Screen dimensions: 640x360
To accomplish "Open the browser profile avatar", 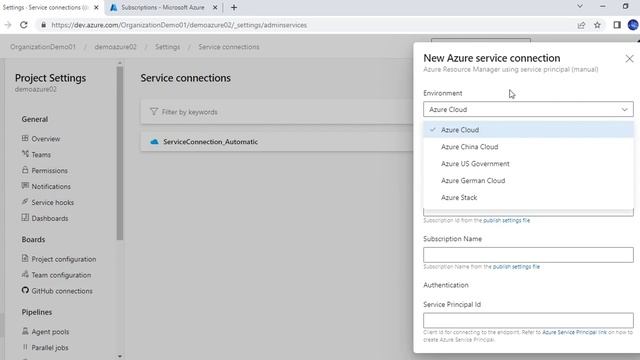I will click(633, 25).
